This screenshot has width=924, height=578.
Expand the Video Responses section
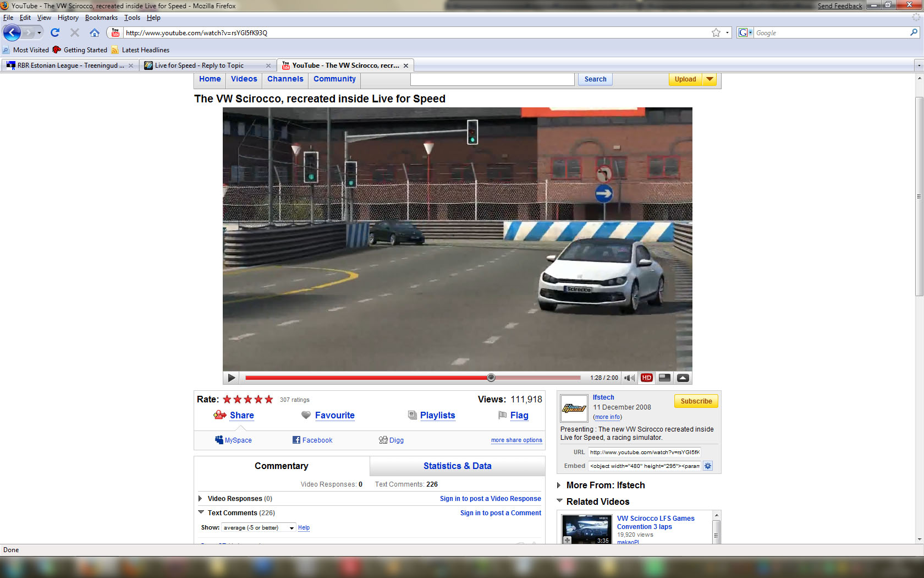pos(200,499)
